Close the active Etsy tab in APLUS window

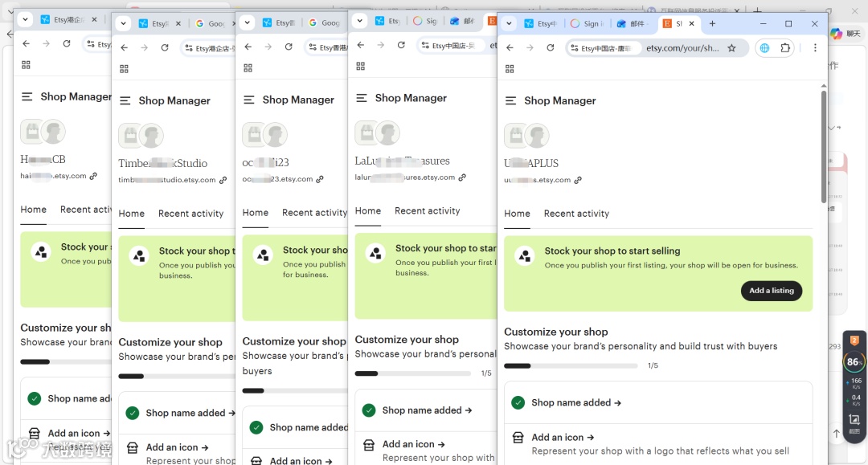click(x=691, y=24)
